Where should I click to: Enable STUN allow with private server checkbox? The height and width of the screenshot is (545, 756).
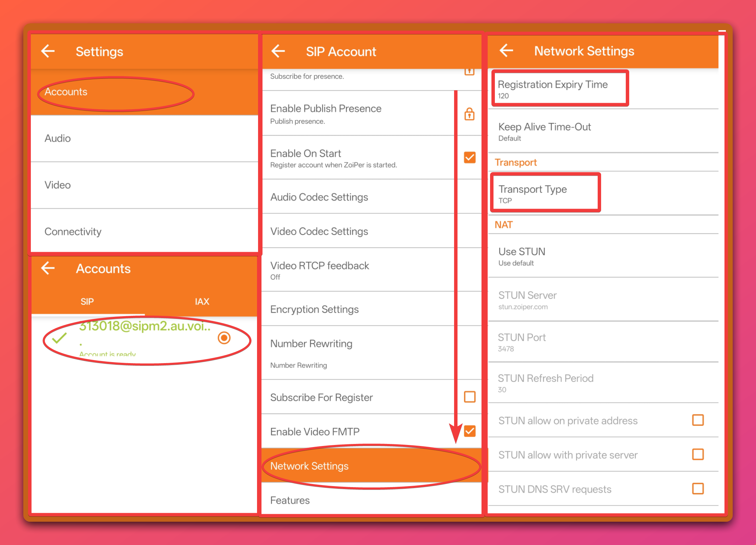(698, 454)
